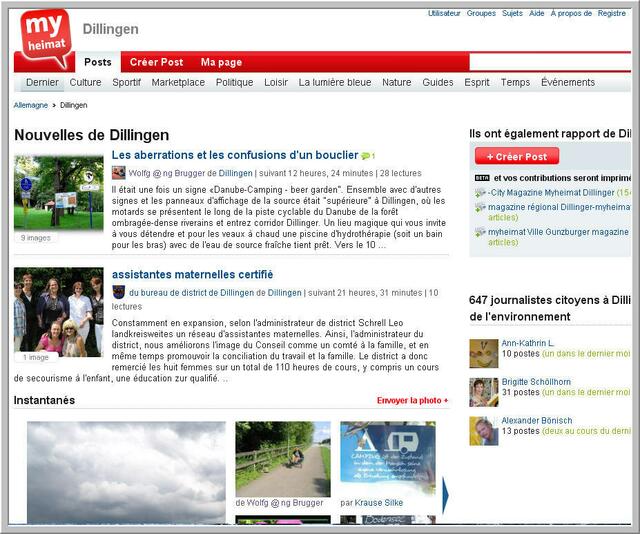640x534 pixels.
Task: Click the Utilisateur top link
Action: (x=444, y=13)
